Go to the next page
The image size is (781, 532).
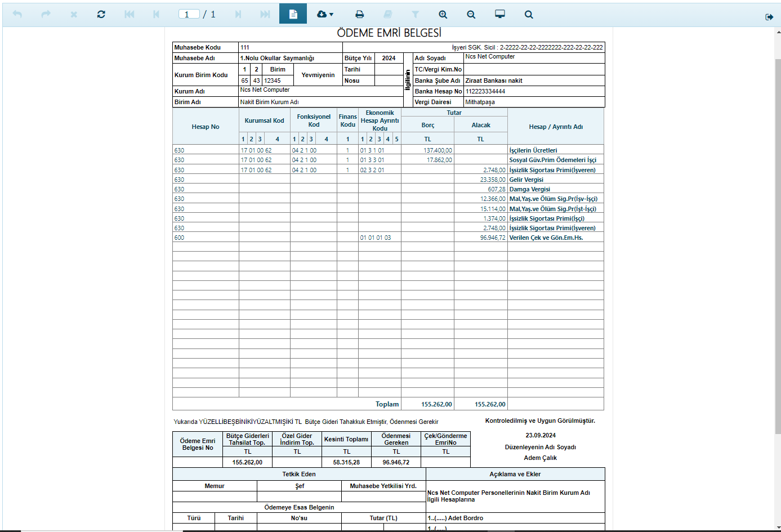(x=238, y=14)
